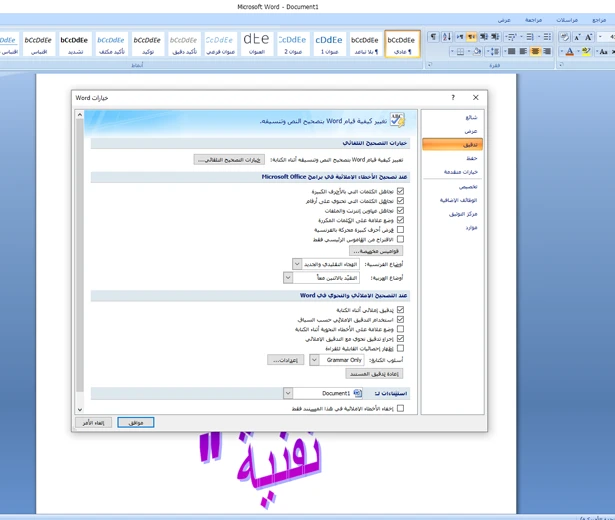The width and height of the screenshot is (615, 520).
Task: Open the مراسلات (Mailings) ribbon tab
Action: (x=567, y=20)
